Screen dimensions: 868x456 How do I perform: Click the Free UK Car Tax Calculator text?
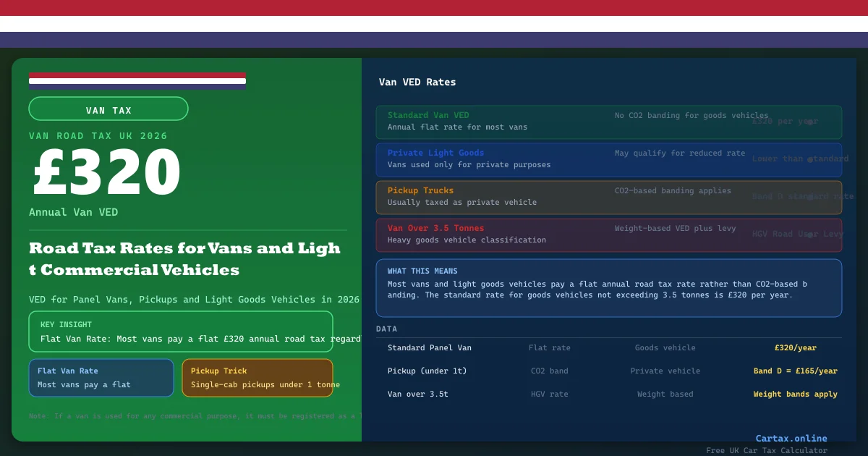tap(766, 451)
